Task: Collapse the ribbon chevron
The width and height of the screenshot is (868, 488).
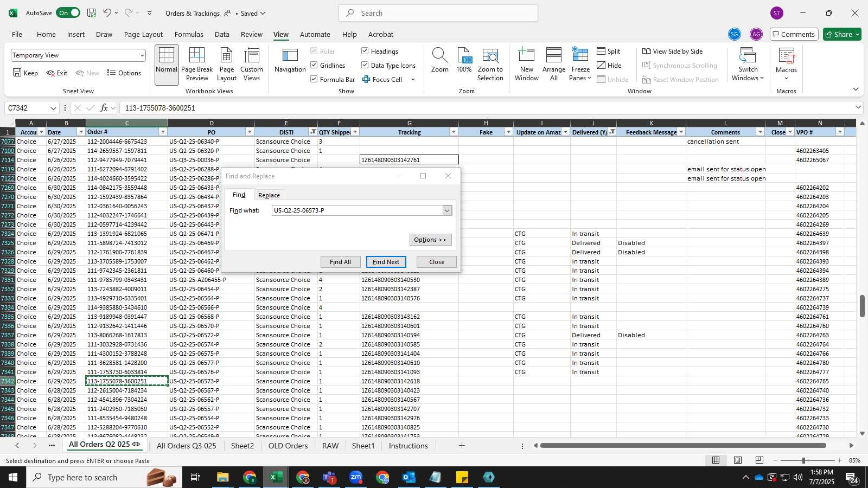Action: click(x=856, y=89)
